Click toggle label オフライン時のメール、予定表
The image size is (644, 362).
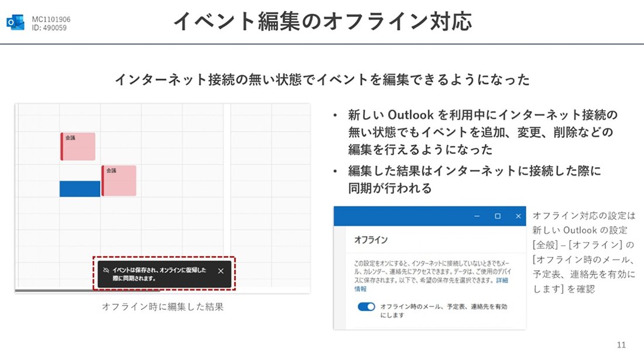click(x=444, y=311)
